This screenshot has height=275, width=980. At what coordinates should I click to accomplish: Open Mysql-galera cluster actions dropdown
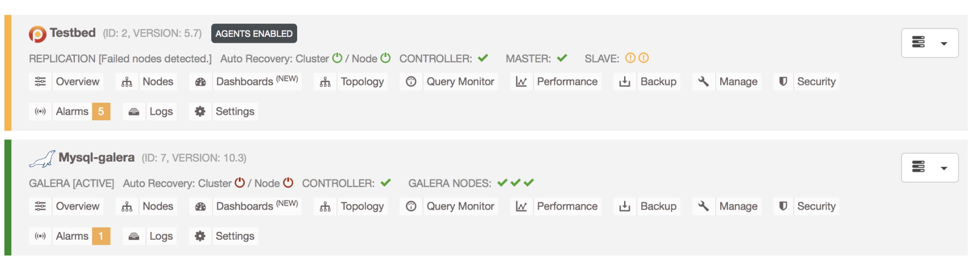tap(930, 168)
